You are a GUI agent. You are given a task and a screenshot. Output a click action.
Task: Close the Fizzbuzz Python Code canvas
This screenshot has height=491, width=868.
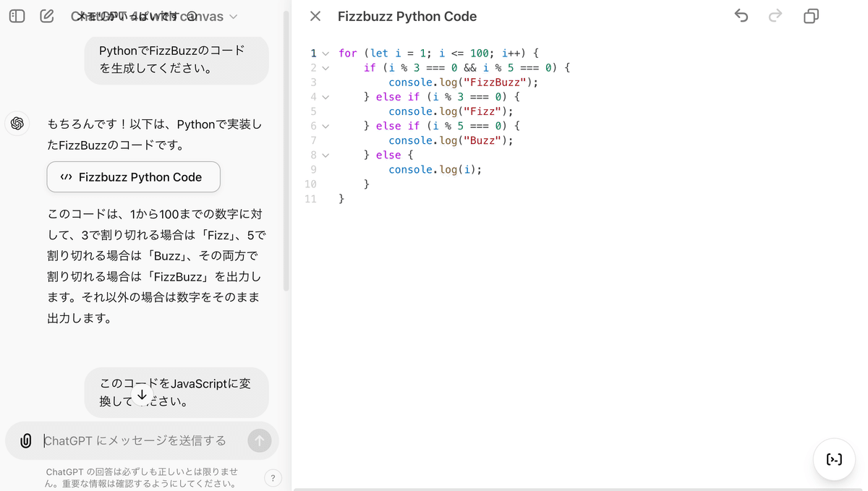315,16
